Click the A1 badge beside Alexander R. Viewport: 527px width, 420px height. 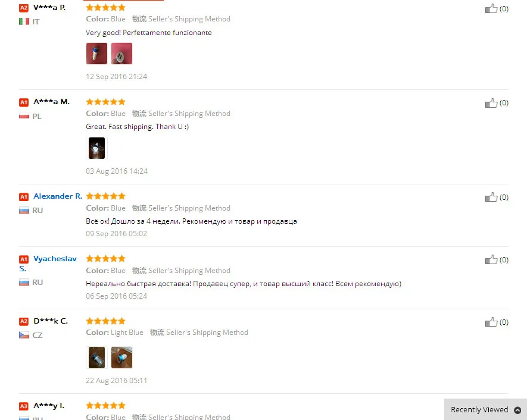click(24, 197)
